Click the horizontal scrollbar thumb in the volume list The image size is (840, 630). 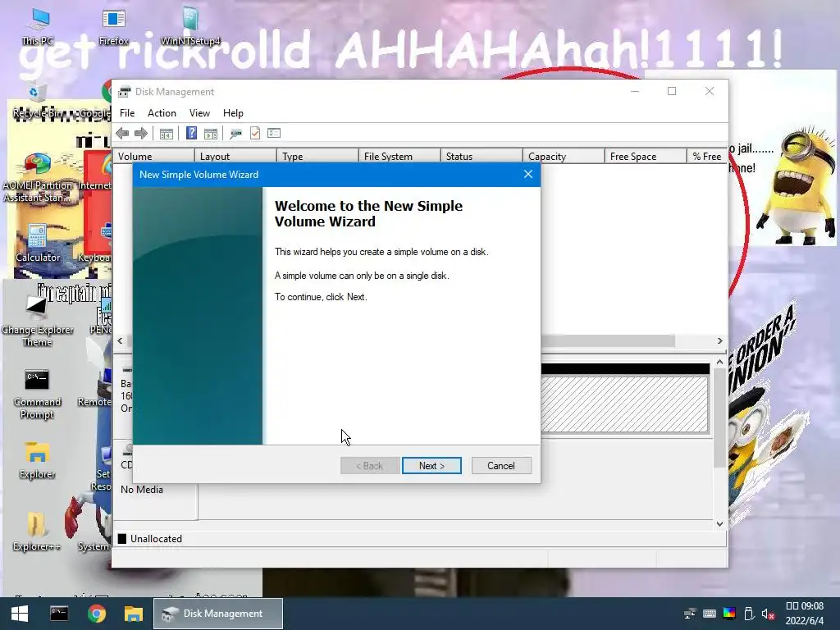click(x=608, y=340)
